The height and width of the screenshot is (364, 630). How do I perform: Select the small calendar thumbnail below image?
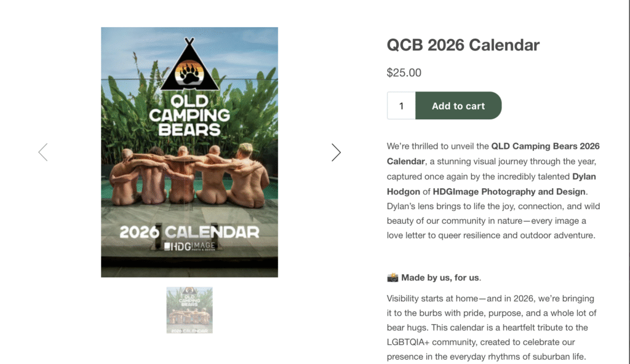click(189, 310)
